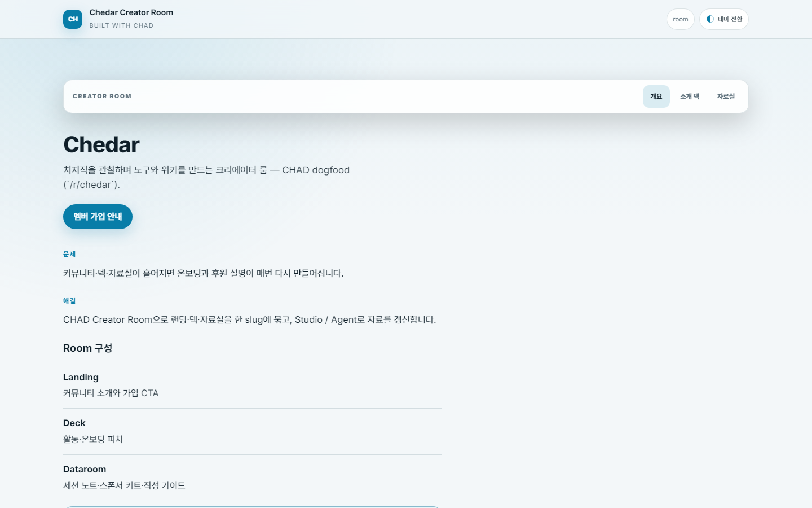
Task: Toggle theme via the half-circle icon
Action: point(710,19)
